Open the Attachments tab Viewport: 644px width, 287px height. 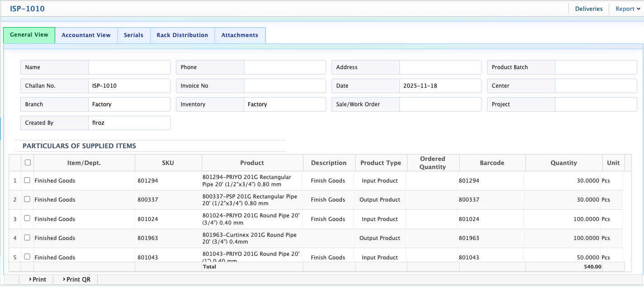[240, 35]
